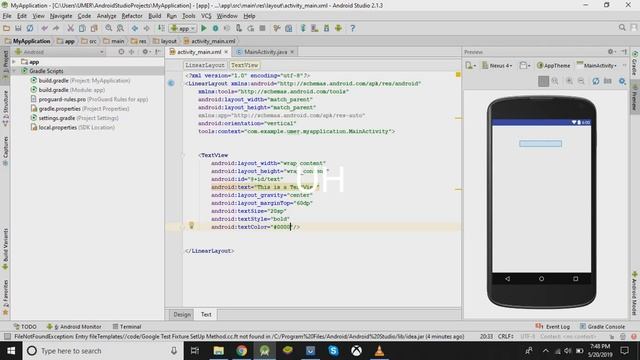640x360 pixels.
Task: Click the Open folder toolbar icon
Action: coord(6,28)
